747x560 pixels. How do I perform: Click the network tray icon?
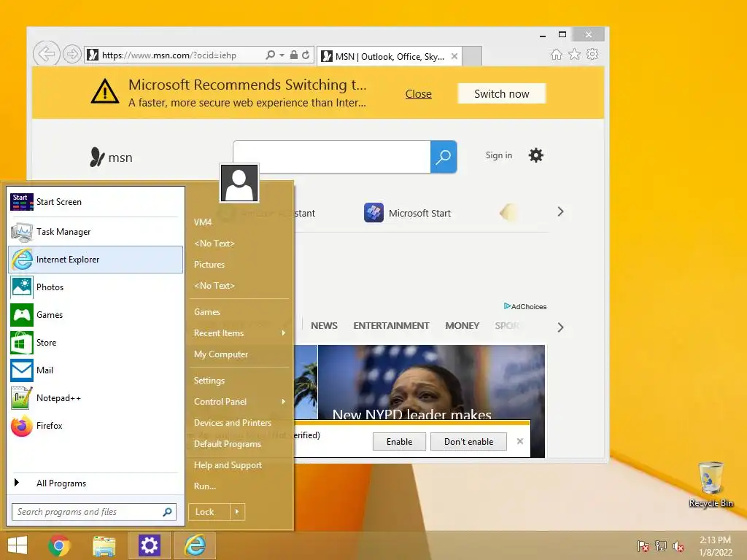661,546
